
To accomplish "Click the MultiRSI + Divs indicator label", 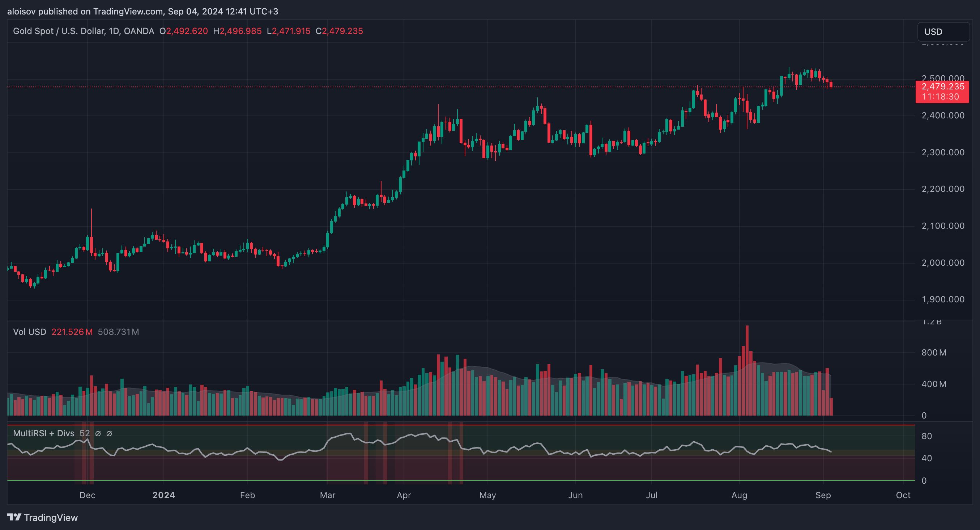I will 44,433.
